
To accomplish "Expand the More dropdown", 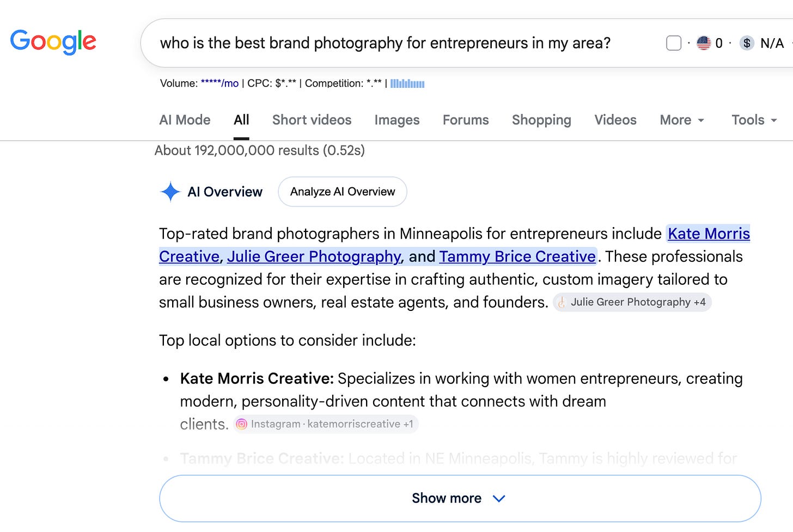I will click(x=682, y=120).
